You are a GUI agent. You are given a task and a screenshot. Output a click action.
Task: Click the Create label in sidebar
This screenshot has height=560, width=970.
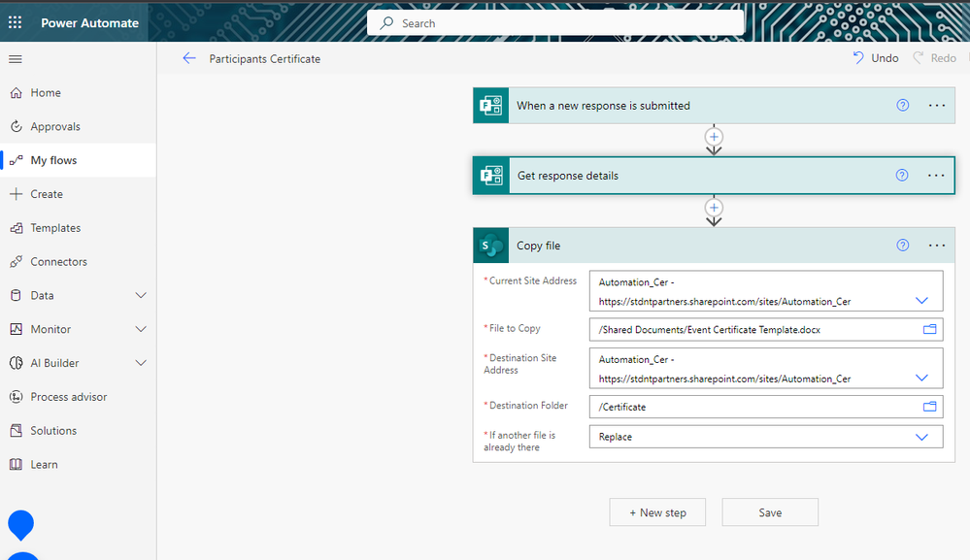click(x=47, y=194)
